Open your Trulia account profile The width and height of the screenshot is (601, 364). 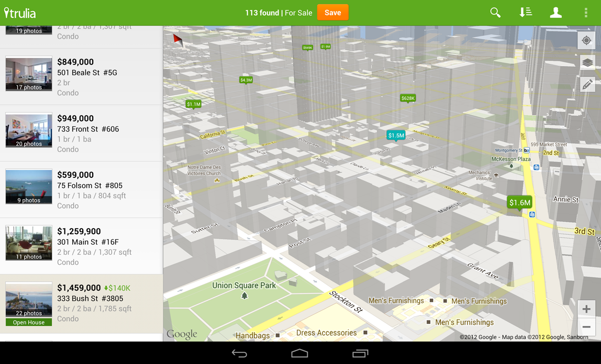pyautogui.click(x=555, y=12)
